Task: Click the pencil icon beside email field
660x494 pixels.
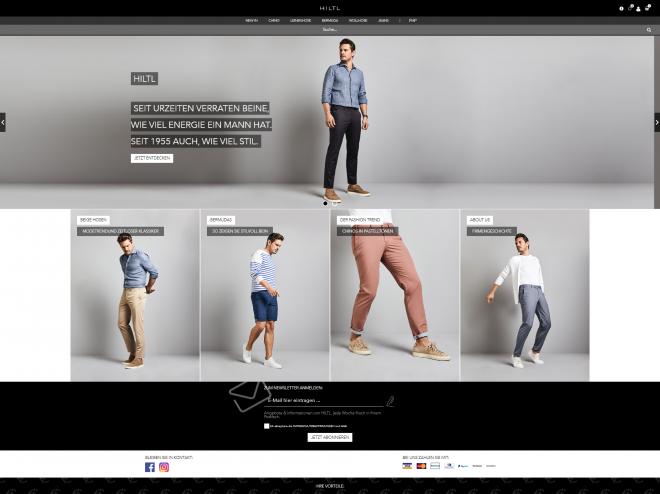Action: [390, 401]
